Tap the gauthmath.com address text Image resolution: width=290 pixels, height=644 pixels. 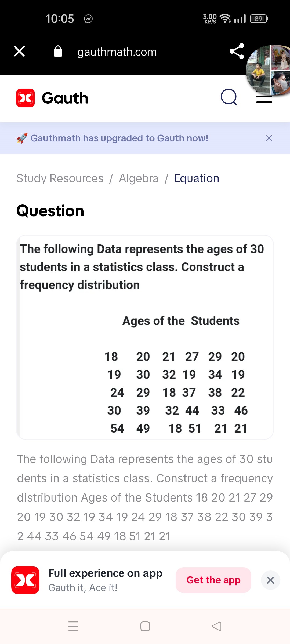[x=117, y=52]
